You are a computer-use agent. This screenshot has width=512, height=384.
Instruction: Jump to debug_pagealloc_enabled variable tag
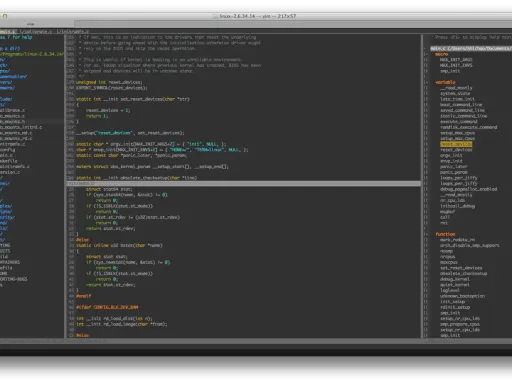[x=469, y=189]
